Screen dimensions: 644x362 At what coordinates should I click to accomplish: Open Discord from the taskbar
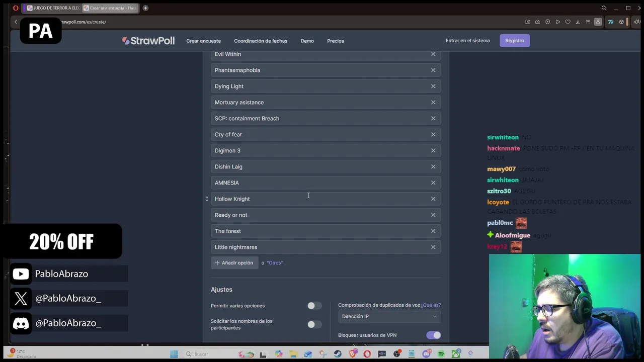point(426,354)
